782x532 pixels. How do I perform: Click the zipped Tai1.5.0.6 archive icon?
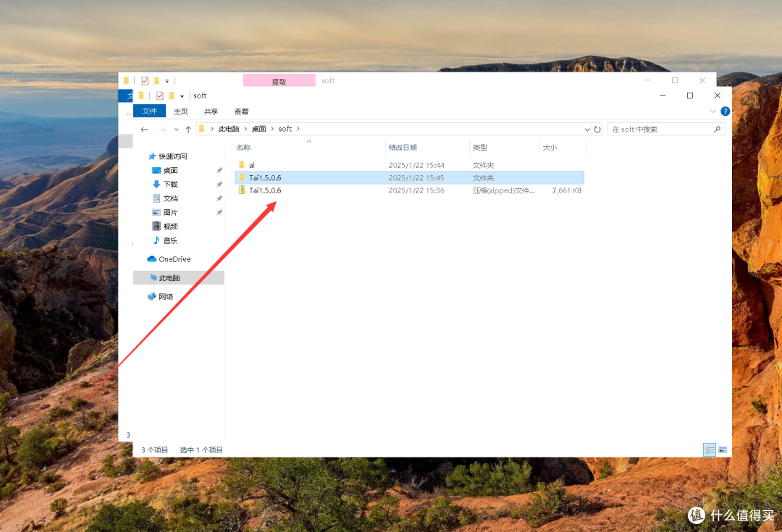tap(242, 190)
